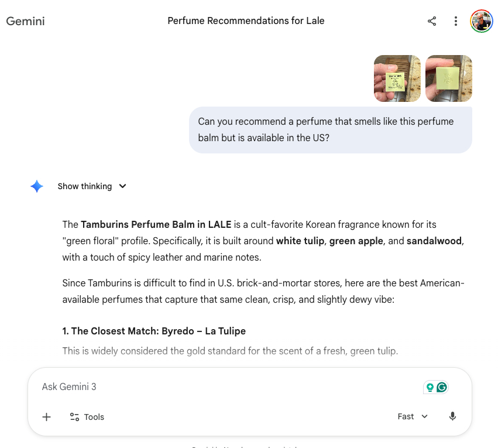Screen dimensions: 498x448
Task: Open the Tools menu
Action: 87,417
